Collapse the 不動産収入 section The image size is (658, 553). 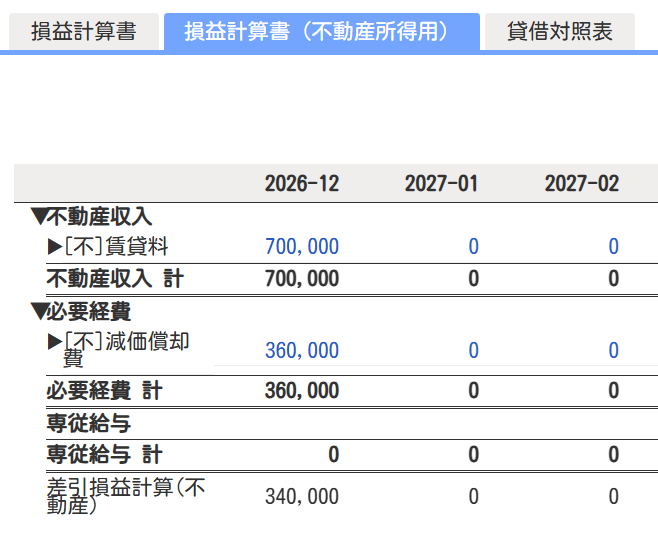point(40,216)
